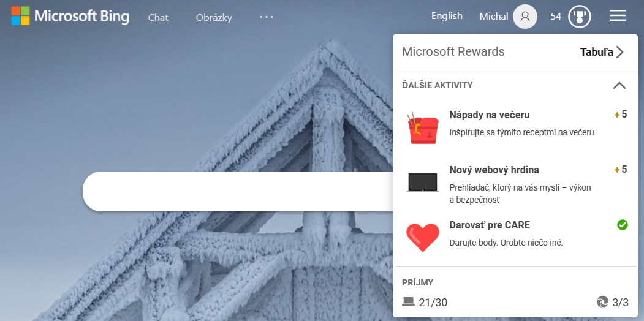Click the green completed checkmark for CARE
This screenshot has width=644, height=321.
(622, 225)
